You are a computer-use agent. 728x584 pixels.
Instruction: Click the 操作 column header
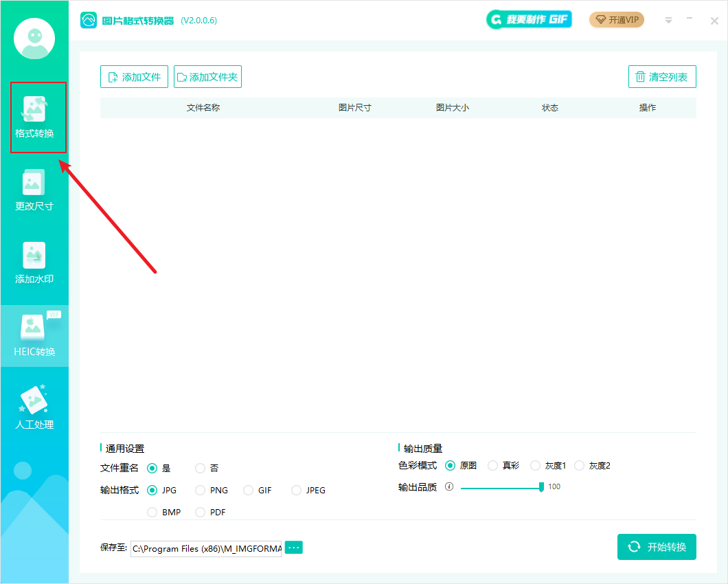[647, 108]
